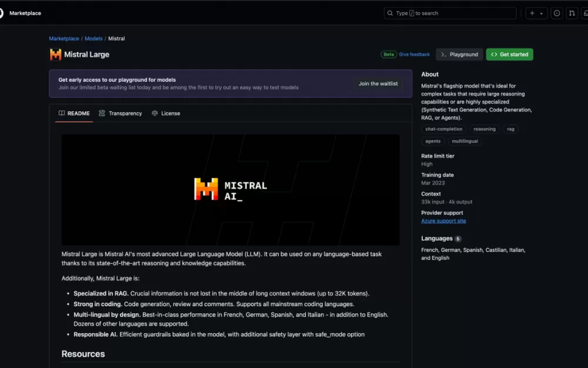This screenshot has height=368, width=588.
Task: Click the 'Get early access' banner heading
Action: click(117, 79)
